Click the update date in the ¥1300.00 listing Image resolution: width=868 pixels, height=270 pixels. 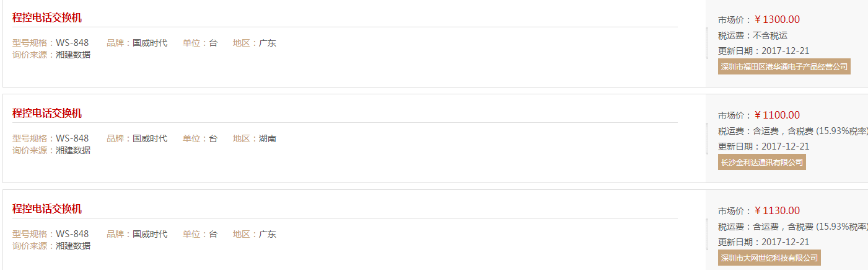786,51
